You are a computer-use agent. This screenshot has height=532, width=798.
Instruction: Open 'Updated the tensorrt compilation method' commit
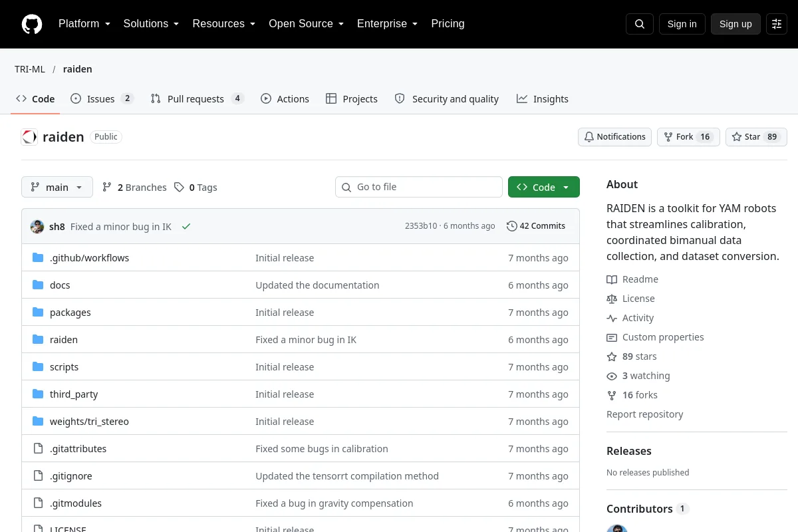point(347,475)
